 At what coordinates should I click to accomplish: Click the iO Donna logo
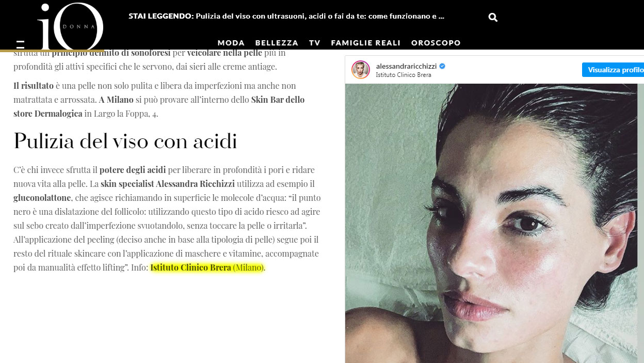(70, 26)
